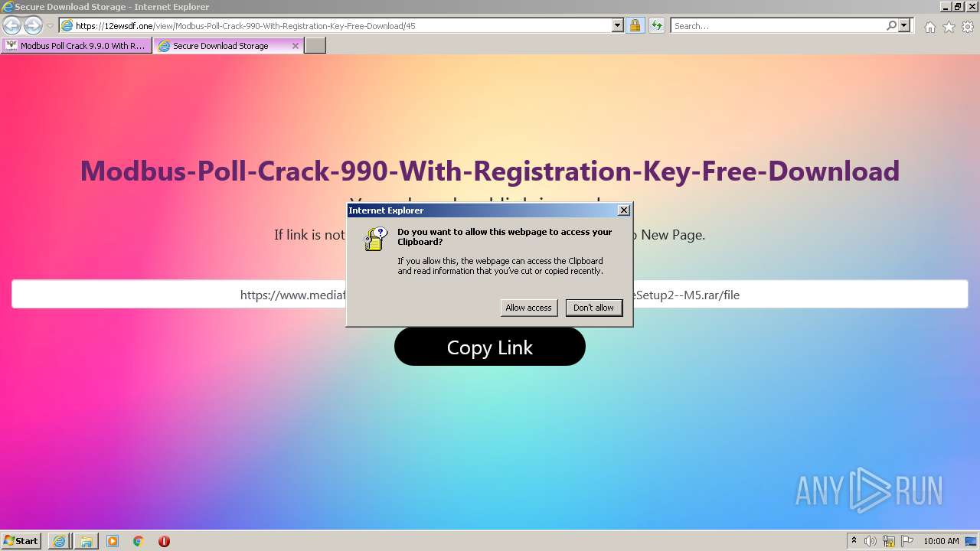The image size is (980, 551).
Task: Open the security lock report icon
Action: (x=635, y=25)
